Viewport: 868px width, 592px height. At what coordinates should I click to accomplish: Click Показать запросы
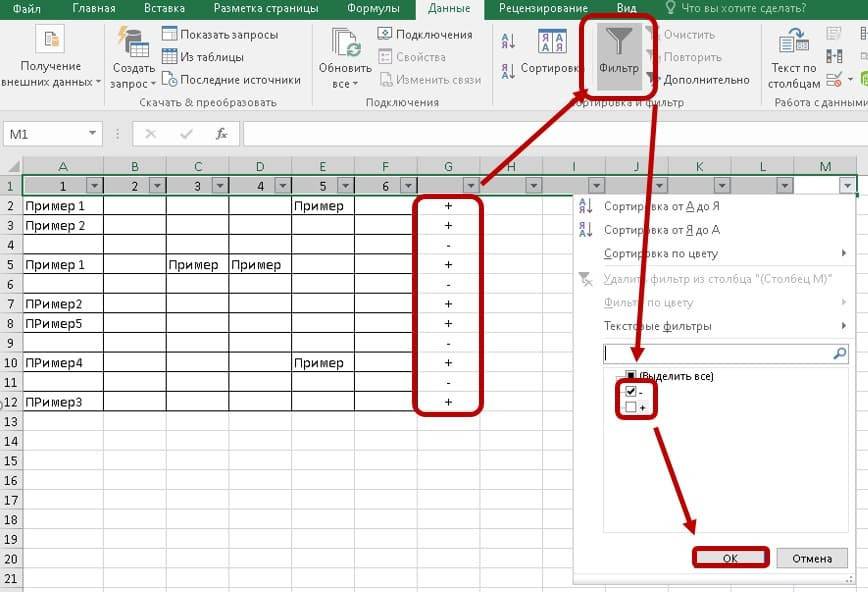click(x=220, y=34)
